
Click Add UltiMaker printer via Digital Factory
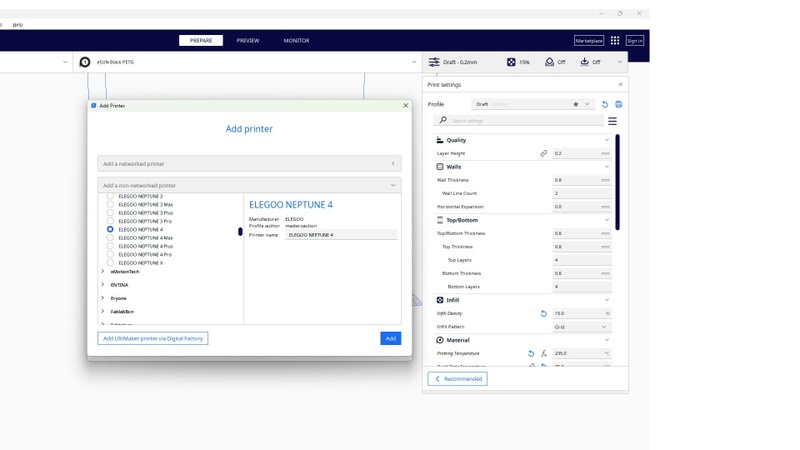(153, 338)
